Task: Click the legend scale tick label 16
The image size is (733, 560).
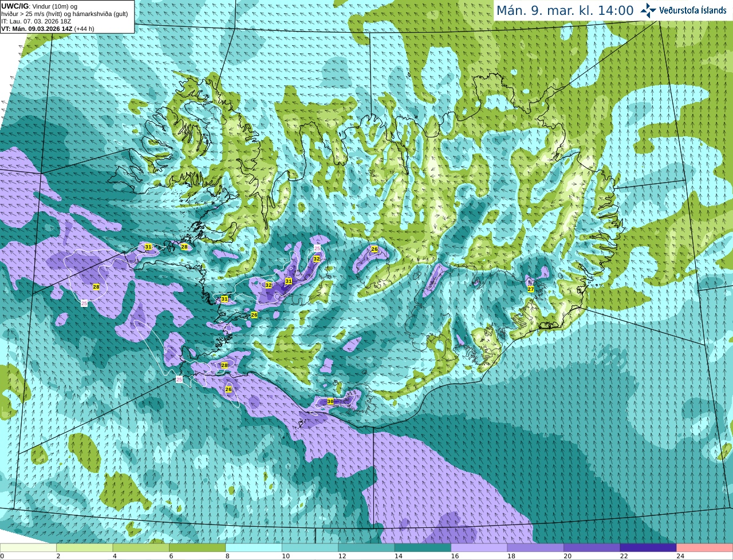Action: coord(454,556)
